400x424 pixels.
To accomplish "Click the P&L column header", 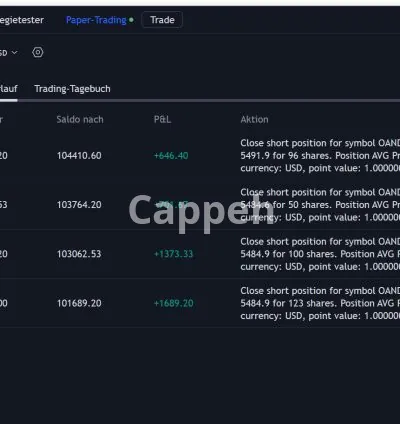I will [162, 119].
